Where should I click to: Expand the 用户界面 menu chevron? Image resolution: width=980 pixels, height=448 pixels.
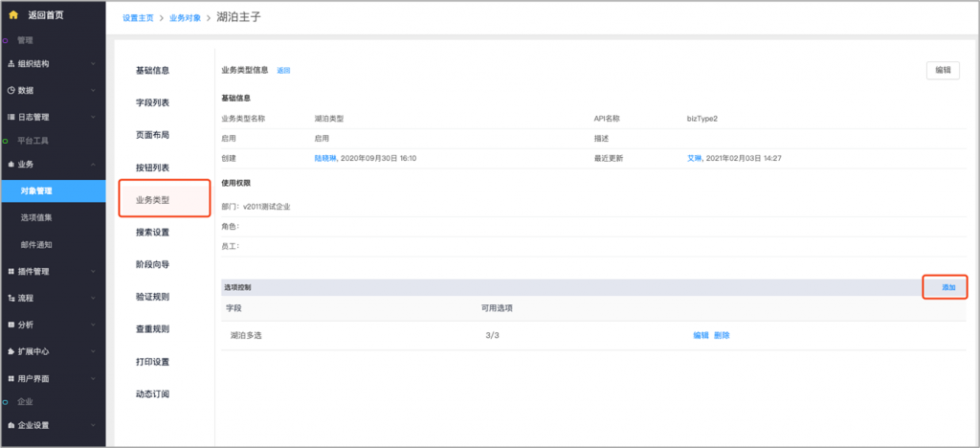93,378
